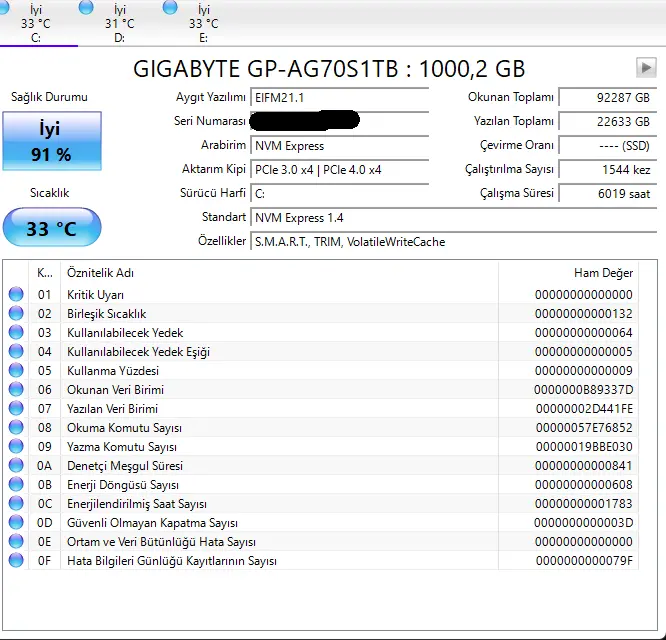This screenshot has height=640, width=666.
Task: Switch to the E: drive tab
Action: pyautogui.click(x=204, y=23)
